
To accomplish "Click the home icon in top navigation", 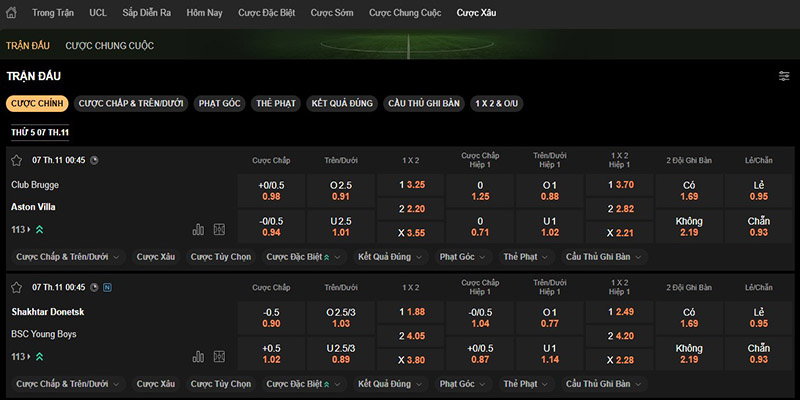I will (12, 13).
